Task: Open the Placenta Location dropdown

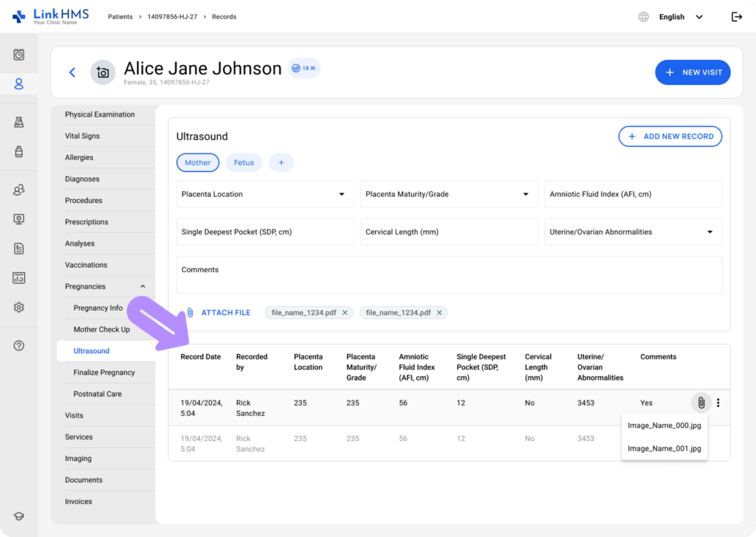Action: coord(265,195)
